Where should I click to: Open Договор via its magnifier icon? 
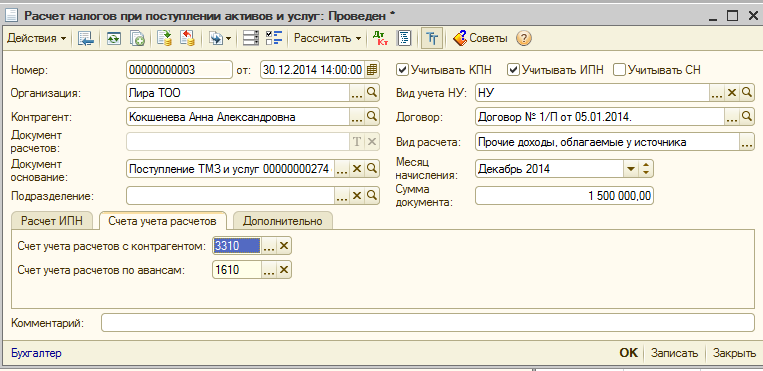(746, 116)
